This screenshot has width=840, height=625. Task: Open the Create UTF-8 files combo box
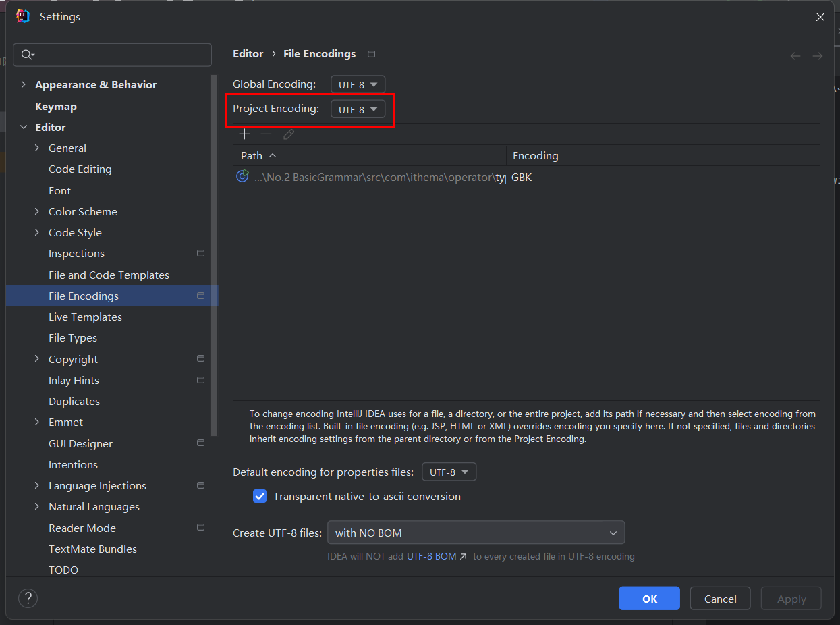pyautogui.click(x=476, y=533)
